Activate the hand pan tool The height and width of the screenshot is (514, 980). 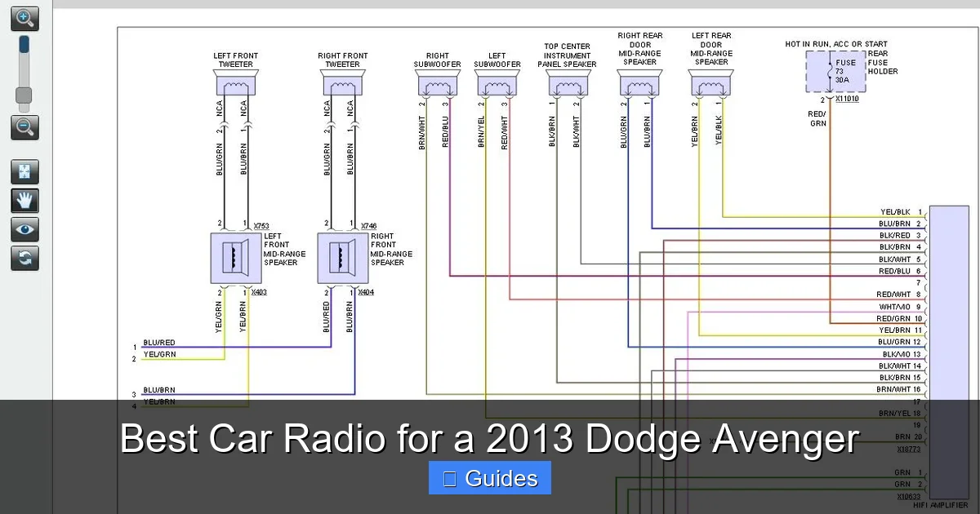[x=24, y=201]
